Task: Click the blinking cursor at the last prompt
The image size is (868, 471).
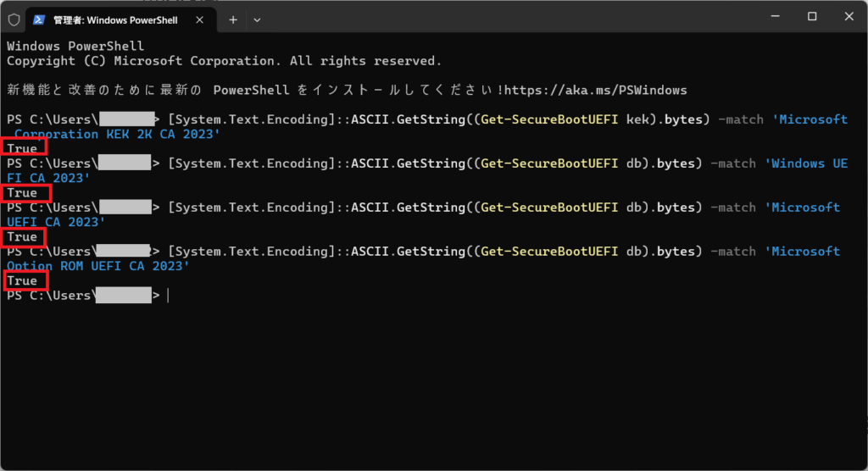Action: (169, 296)
